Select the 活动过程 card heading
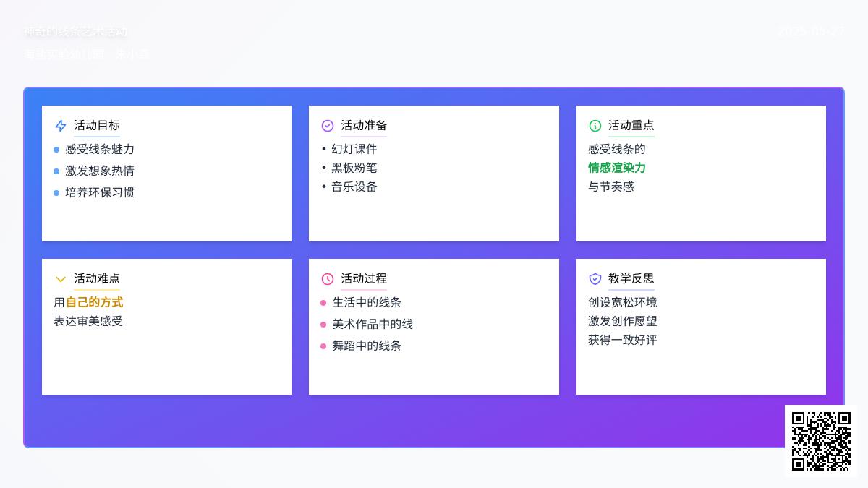 [x=364, y=278]
